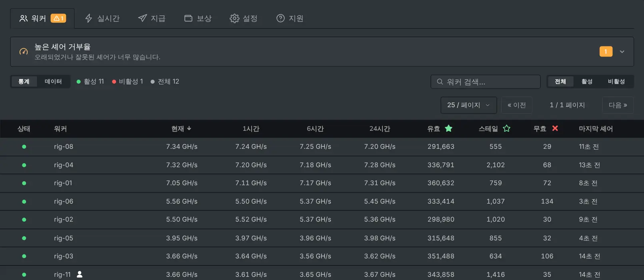
Task: Click the rig-04 worker name
Action: point(64,165)
